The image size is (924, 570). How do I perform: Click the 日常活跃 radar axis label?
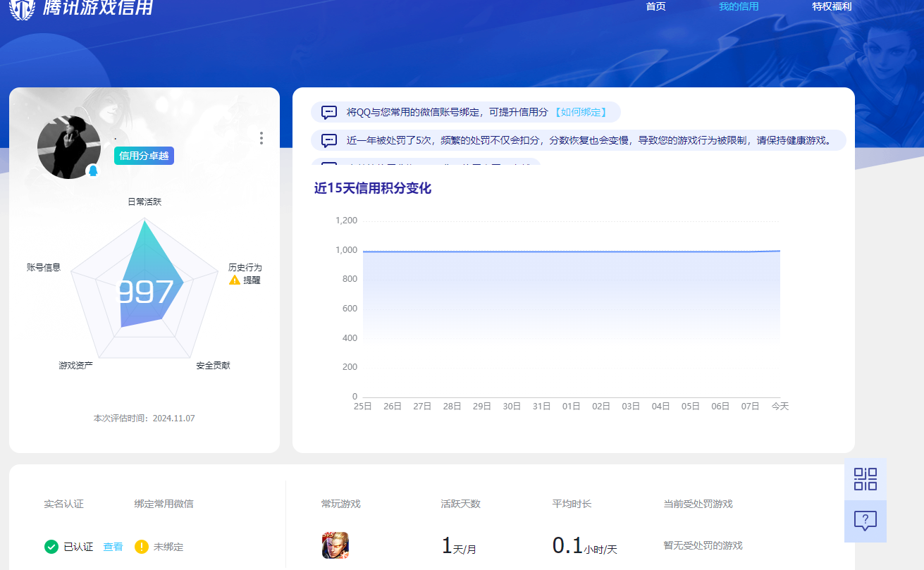(x=144, y=202)
